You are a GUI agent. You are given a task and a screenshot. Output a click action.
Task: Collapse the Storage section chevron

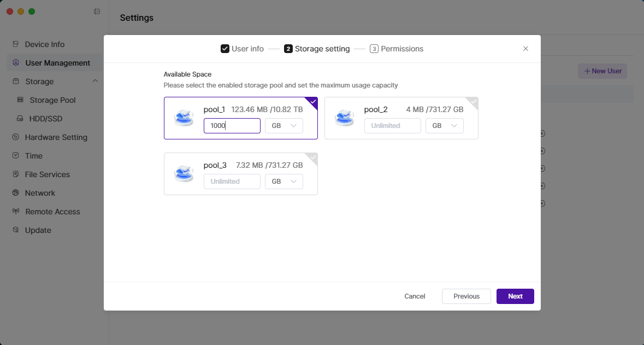pyautogui.click(x=95, y=81)
